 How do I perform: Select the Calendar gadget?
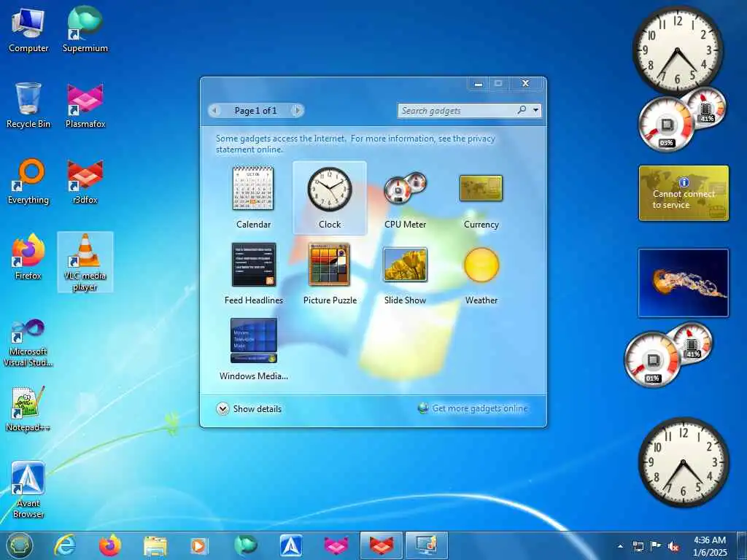[253, 198]
